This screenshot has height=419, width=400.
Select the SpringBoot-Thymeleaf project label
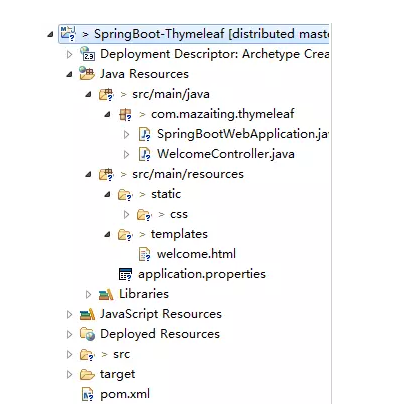point(211,34)
